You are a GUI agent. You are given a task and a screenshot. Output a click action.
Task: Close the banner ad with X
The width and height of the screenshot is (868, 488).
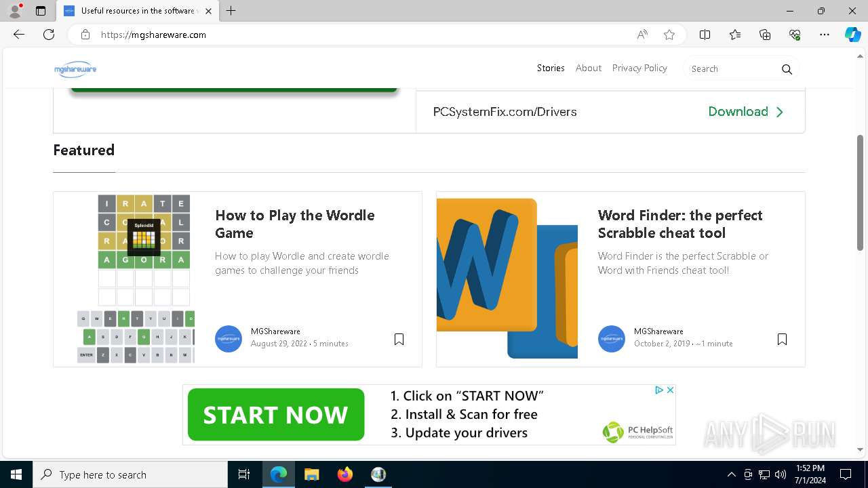click(x=670, y=390)
